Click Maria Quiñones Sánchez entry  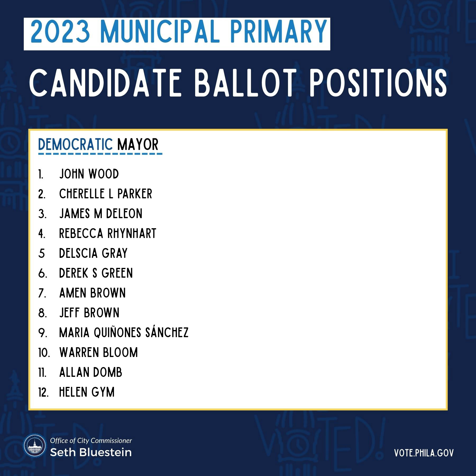[x=124, y=332]
